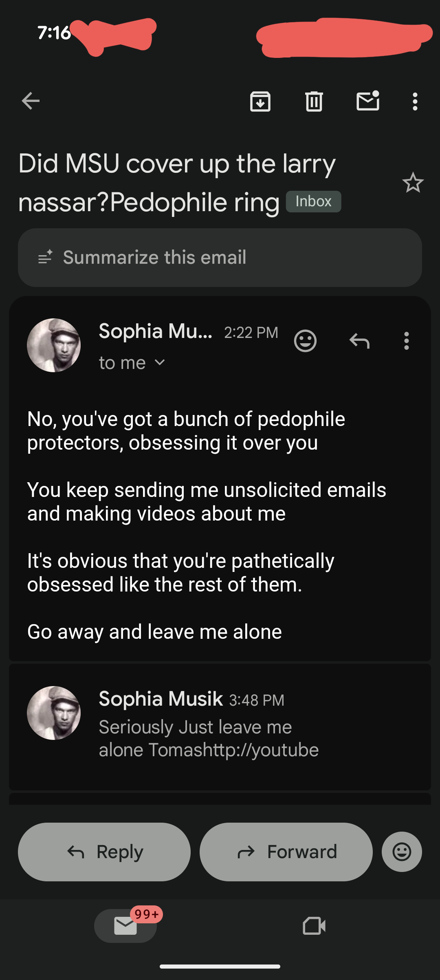The height and width of the screenshot is (980, 440).
Task: Star this email conversation
Action: tap(413, 183)
